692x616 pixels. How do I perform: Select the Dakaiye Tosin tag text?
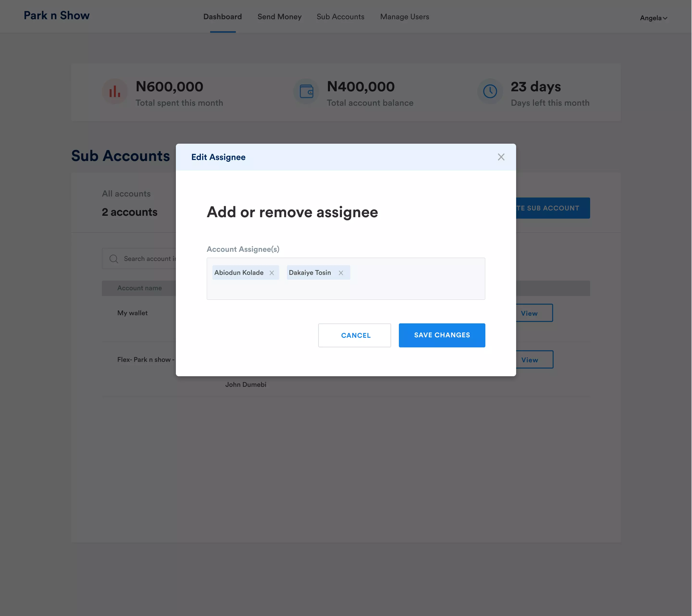pyautogui.click(x=310, y=272)
